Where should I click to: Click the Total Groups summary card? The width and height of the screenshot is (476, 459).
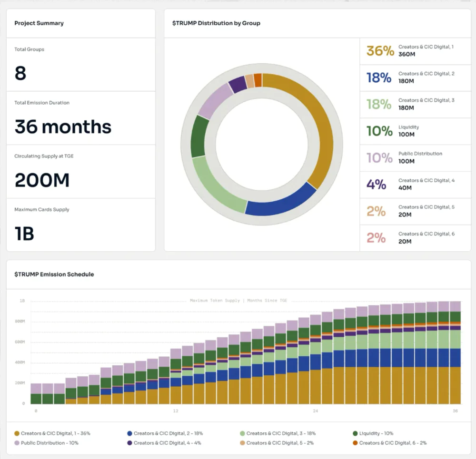coord(80,65)
